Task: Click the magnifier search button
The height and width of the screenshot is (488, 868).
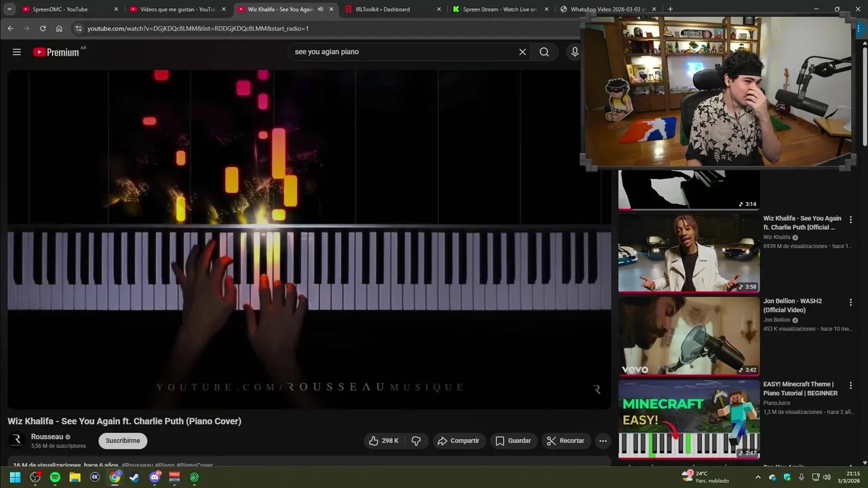Action: [544, 52]
